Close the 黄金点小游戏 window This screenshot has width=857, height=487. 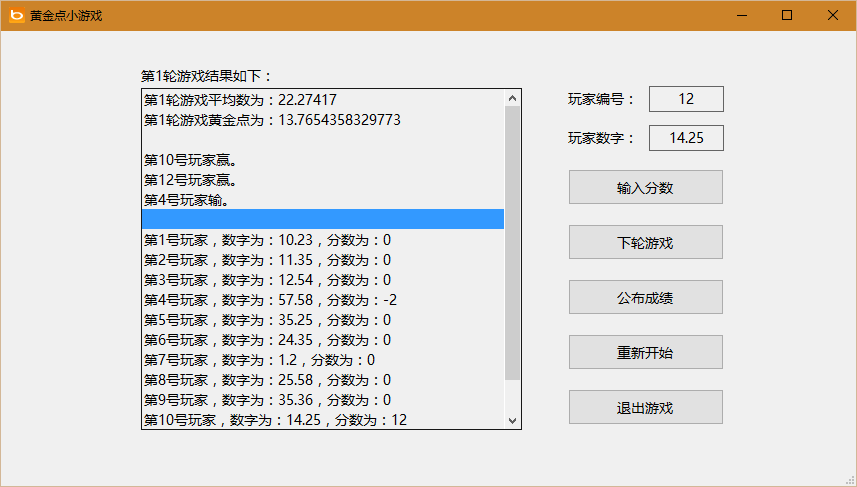point(833,15)
